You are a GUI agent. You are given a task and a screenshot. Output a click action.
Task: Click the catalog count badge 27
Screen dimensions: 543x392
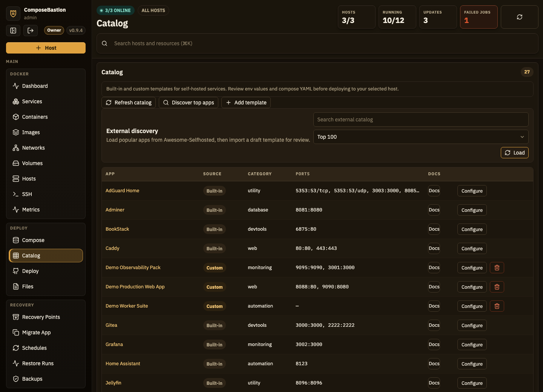point(527,72)
